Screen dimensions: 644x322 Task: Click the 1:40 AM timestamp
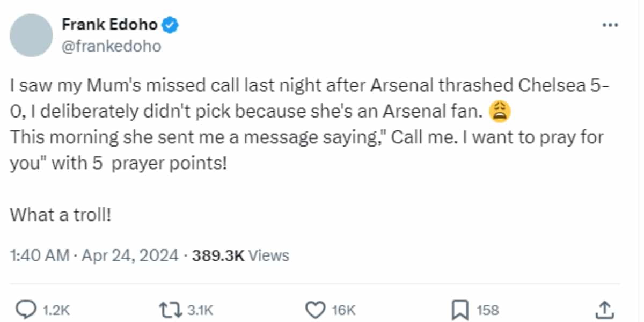pos(39,255)
